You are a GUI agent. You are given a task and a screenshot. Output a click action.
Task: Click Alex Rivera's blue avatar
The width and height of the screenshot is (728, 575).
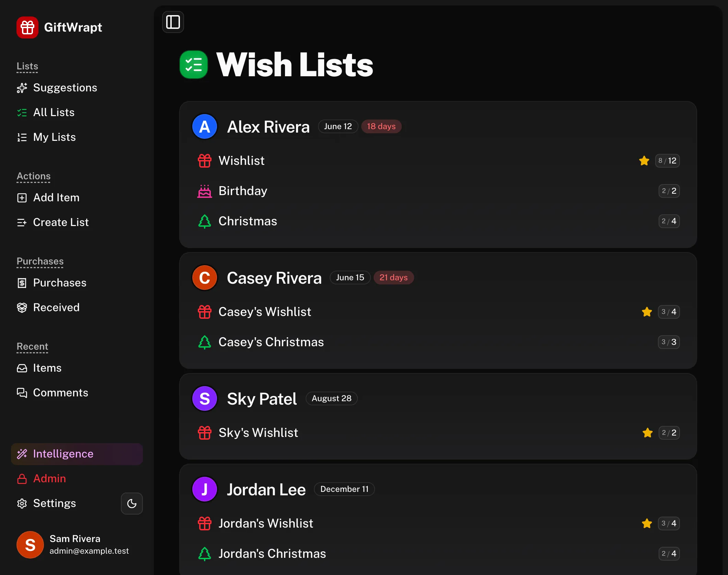[205, 127]
